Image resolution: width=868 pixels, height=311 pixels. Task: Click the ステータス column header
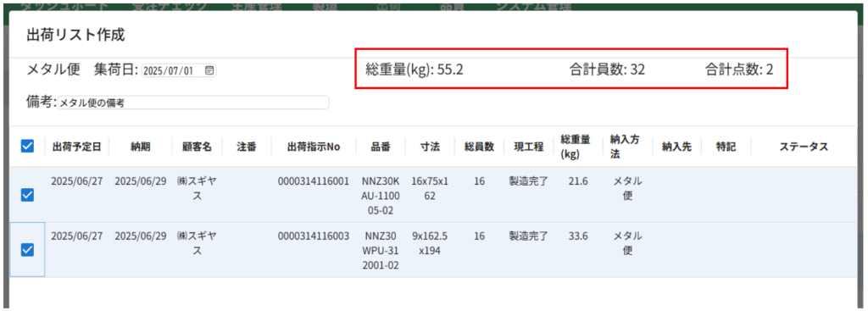click(804, 147)
